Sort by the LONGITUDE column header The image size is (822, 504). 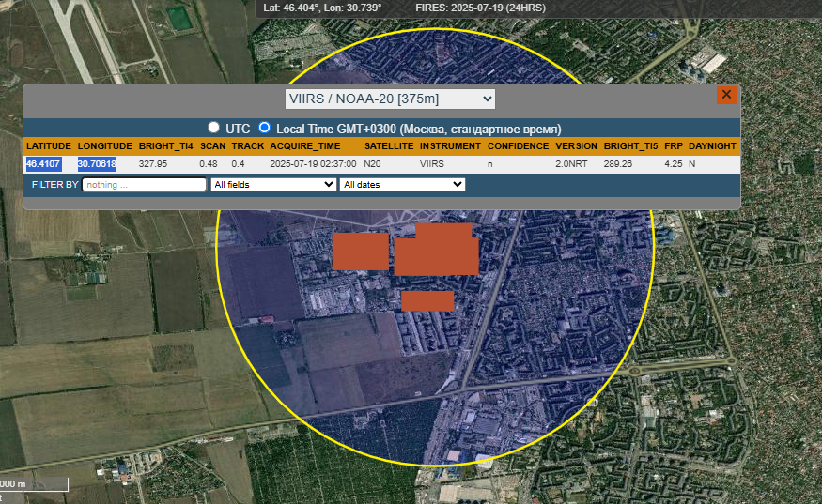pos(105,146)
